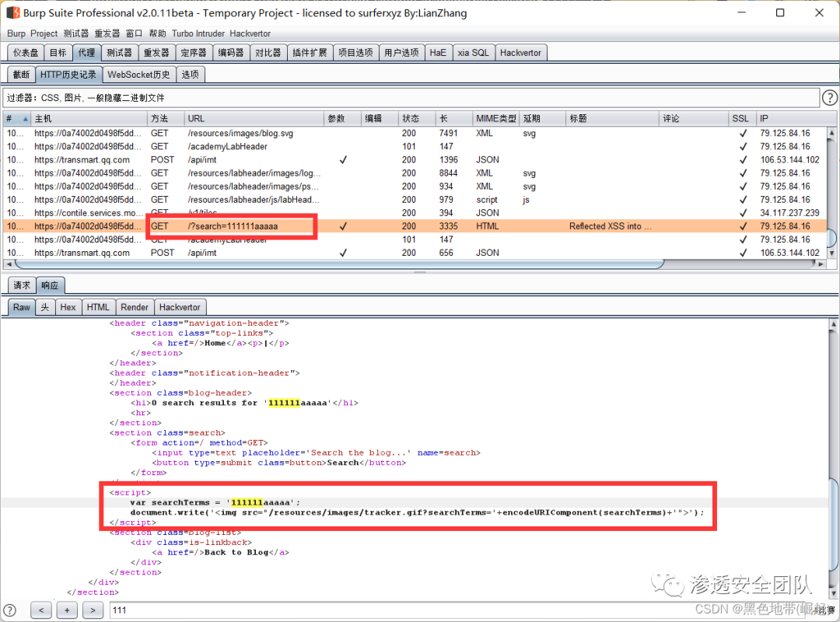Image resolution: width=840 pixels, height=622 pixels.
Task: Open the WebSocket历史 sub-tab
Action: 138,75
